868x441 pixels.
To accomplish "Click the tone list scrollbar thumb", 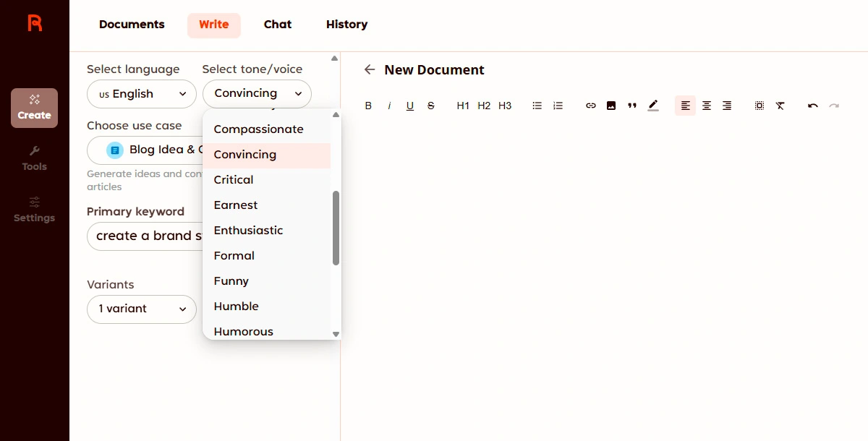I will point(336,228).
